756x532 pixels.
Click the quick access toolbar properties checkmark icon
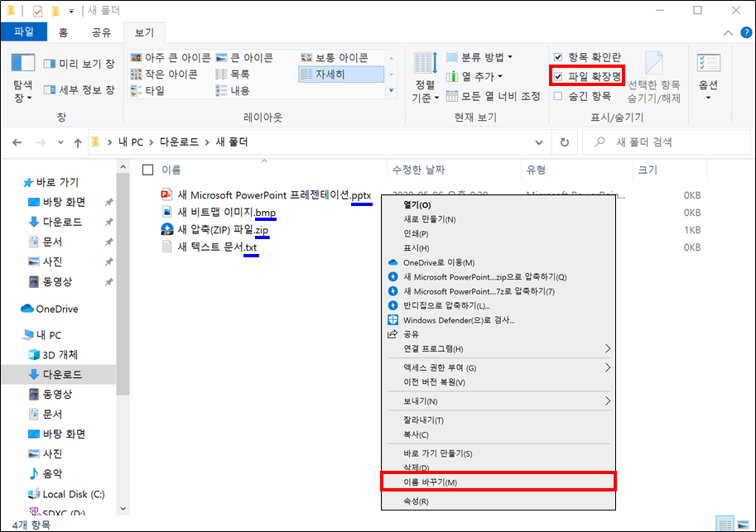point(37,11)
